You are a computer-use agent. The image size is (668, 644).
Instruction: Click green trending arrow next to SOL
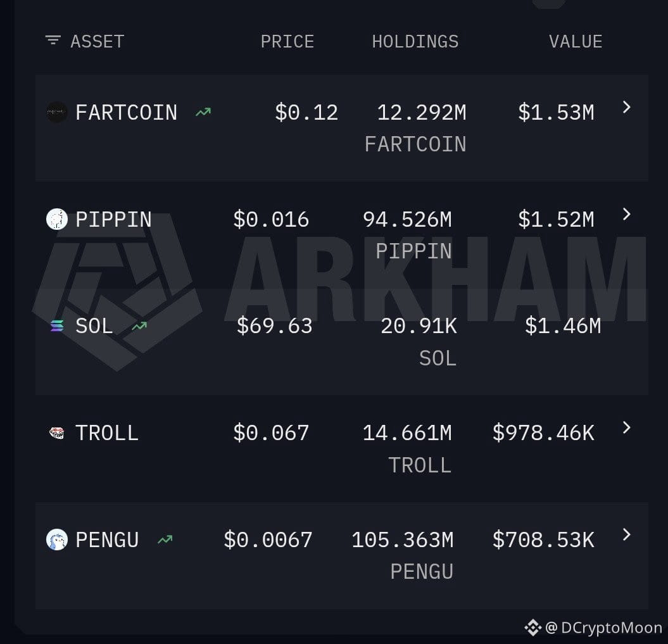[139, 326]
